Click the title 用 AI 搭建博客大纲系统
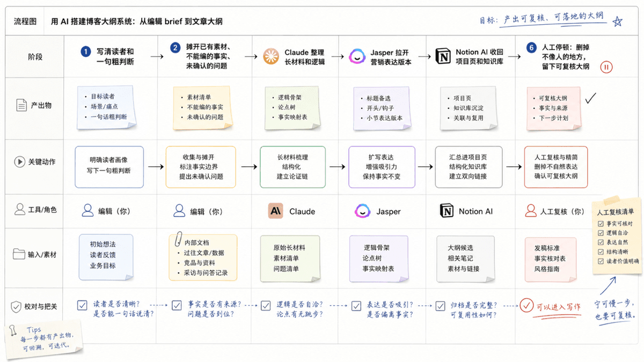644x362 pixels. pyautogui.click(x=136, y=21)
